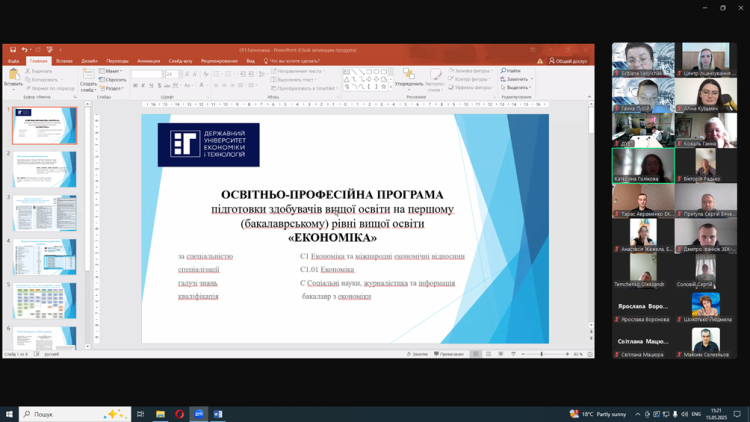Image resolution: width=750 pixels, height=422 pixels.
Task: Toggle Comments (Примечания) pane in status bar
Action: click(450, 354)
